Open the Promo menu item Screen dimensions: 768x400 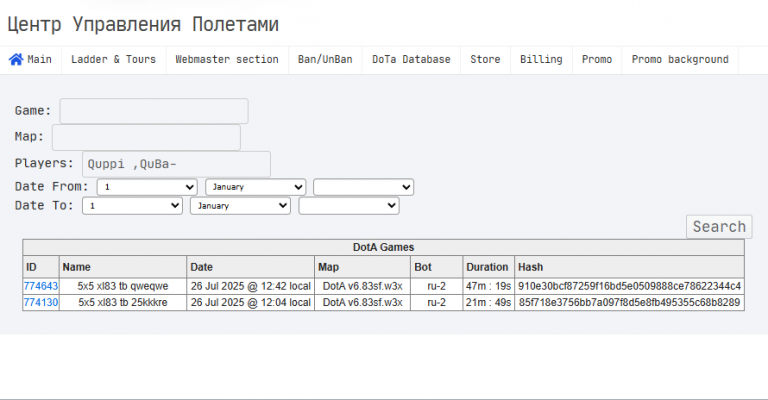[597, 60]
